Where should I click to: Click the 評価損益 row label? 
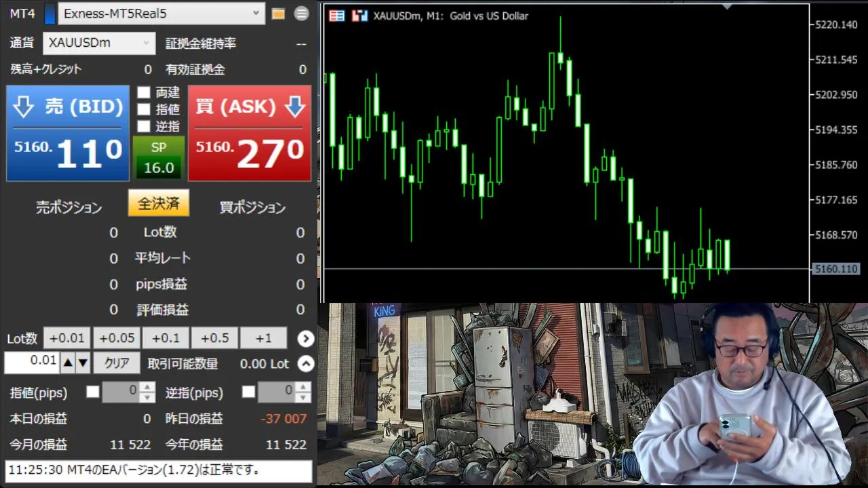click(x=163, y=310)
